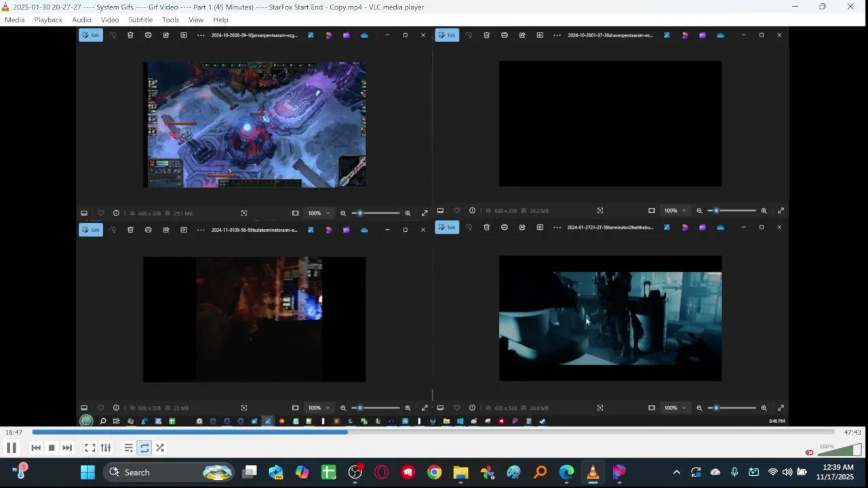Image resolution: width=868 pixels, height=488 pixels.
Task: Click the elapsed time 18:47 label
Action: 14,432
